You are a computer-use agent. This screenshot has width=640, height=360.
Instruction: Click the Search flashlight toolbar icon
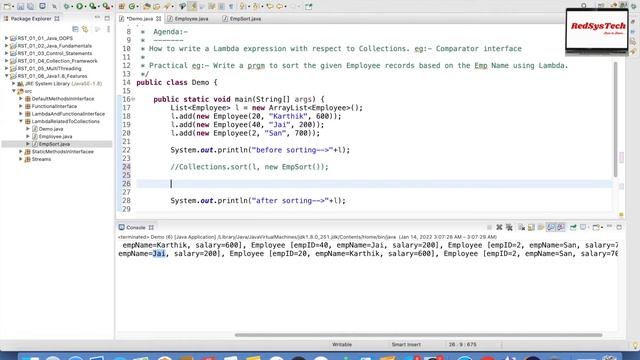(167, 6)
